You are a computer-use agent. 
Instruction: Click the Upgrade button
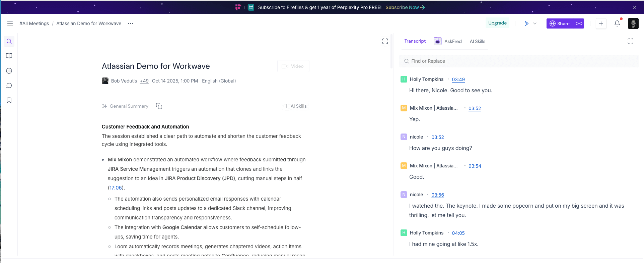[497, 23]
